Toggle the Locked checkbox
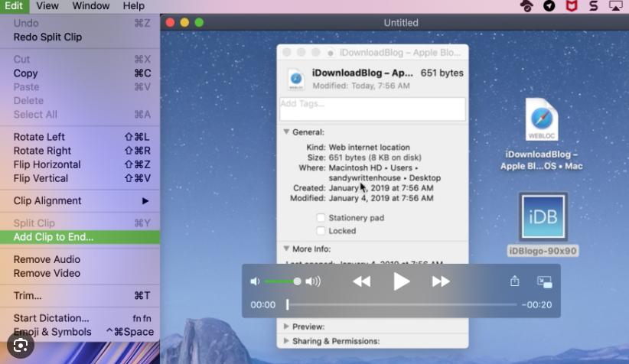The width and height of the screenshot is (629, 364). click(x=321, y=231)
